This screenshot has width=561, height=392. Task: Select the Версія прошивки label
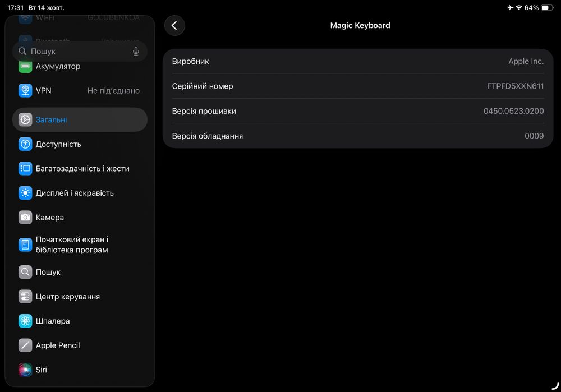click(x=204, y=111)
